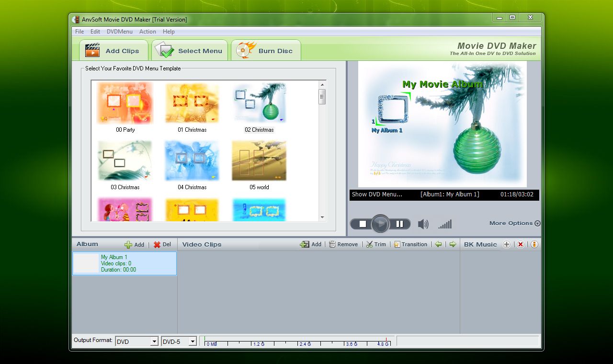Mute the preview with speaker icon
This screenshot has width=613, height=364.
tap(423, 224)
